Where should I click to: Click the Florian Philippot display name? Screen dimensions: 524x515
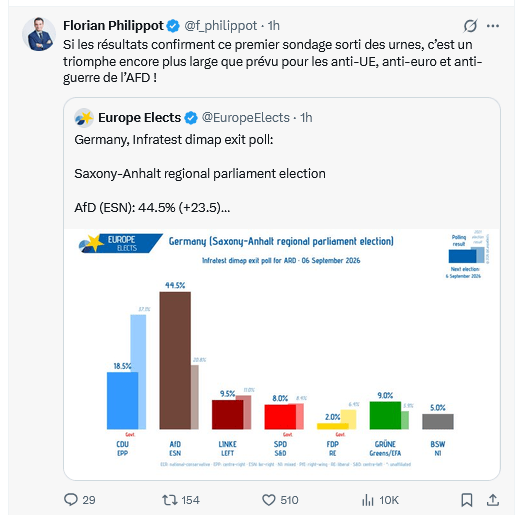tap(113, 25)
